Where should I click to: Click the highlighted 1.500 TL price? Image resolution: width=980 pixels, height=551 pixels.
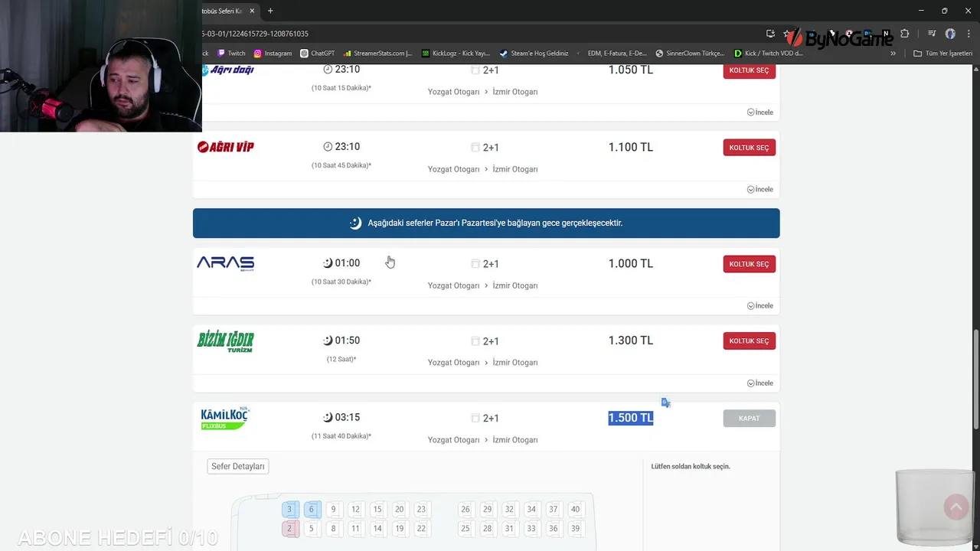click(x=631, y=418)
